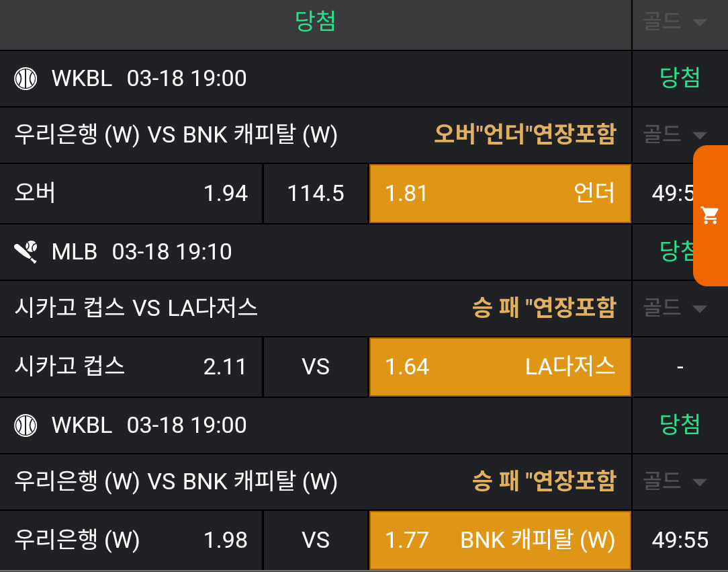Click the basketball icon in the bottom WKBL header
728x572 pixels.
(x=26, y=425)
